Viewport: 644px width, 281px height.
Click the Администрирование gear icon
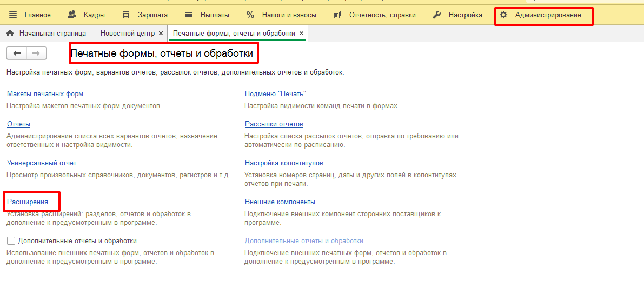tap(503, 15)
